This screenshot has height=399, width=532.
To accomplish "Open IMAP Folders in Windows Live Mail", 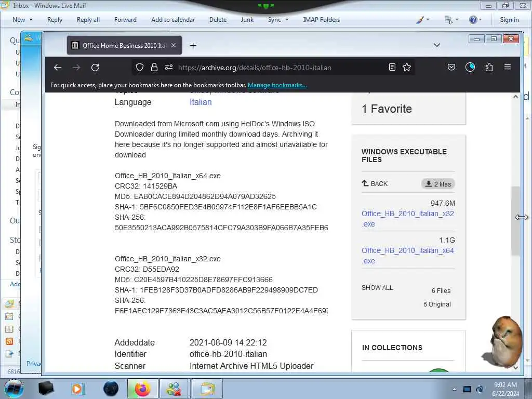I will point(321,20).
